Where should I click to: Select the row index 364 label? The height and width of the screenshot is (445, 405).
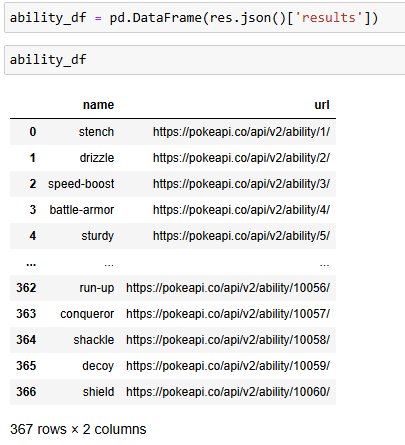point(26,340)
